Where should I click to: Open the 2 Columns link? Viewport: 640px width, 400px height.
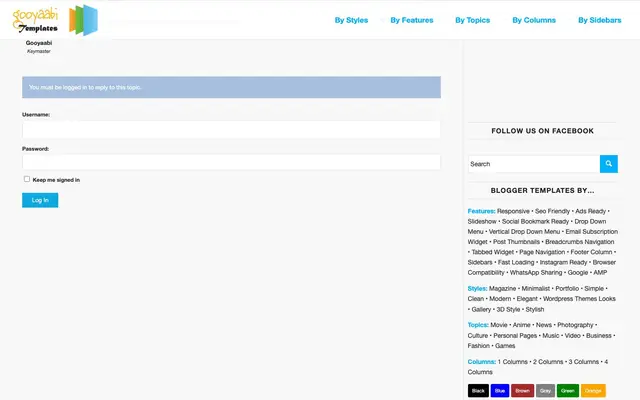coord(548,362)
